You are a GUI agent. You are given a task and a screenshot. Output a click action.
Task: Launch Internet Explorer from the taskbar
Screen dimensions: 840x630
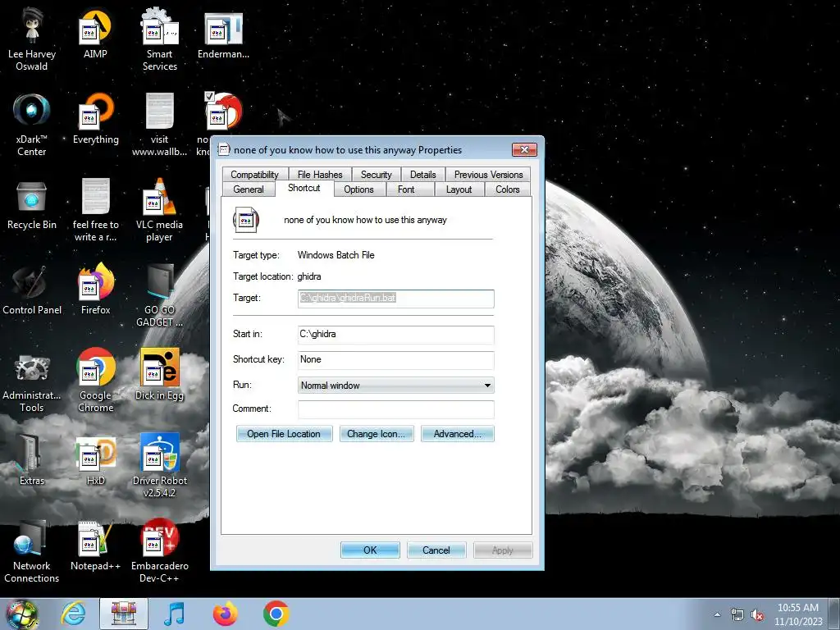[x=73, y=614]
